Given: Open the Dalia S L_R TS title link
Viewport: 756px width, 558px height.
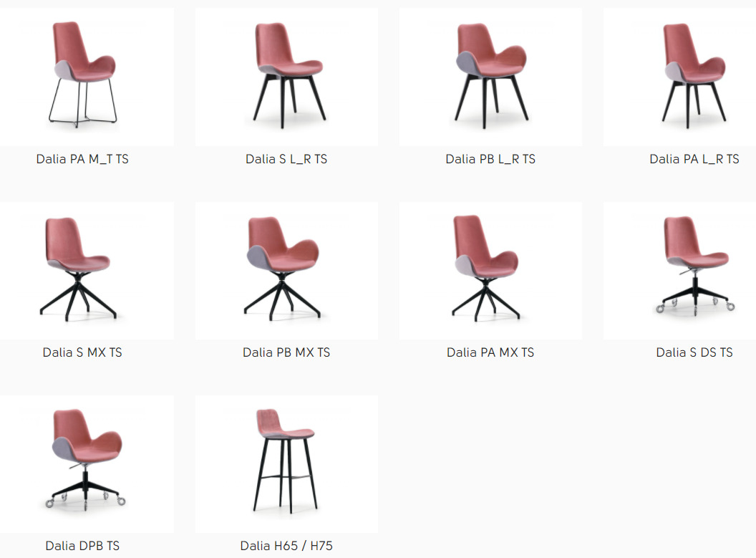Looking at the screenshot, I should tap(286, 159).
